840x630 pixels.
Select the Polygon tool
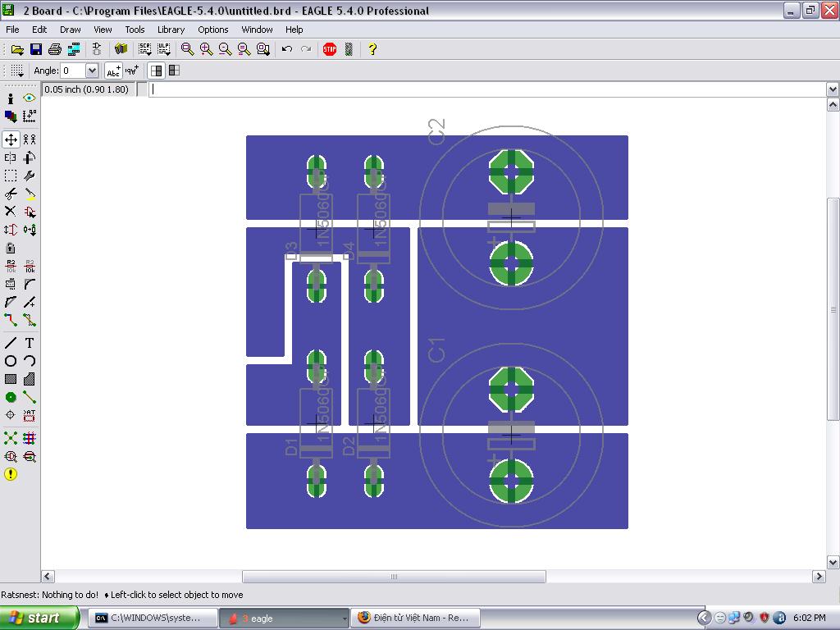(30, 379)
